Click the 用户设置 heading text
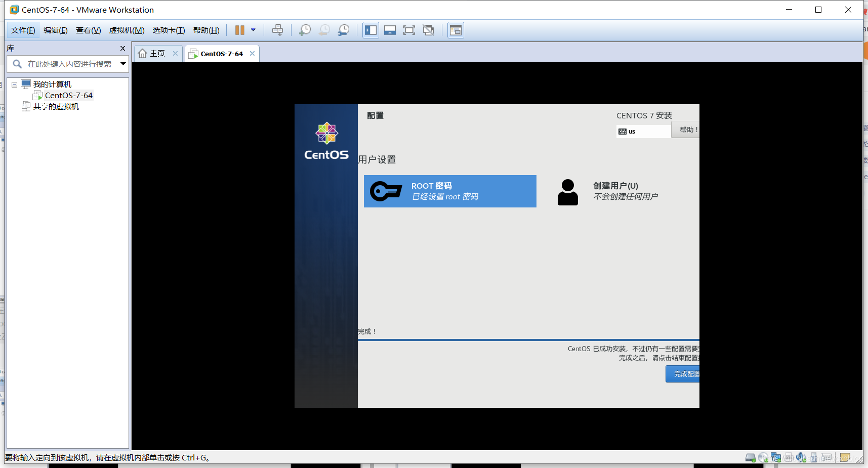The height and width of the screenshot is (468, 868). point(377,159)
